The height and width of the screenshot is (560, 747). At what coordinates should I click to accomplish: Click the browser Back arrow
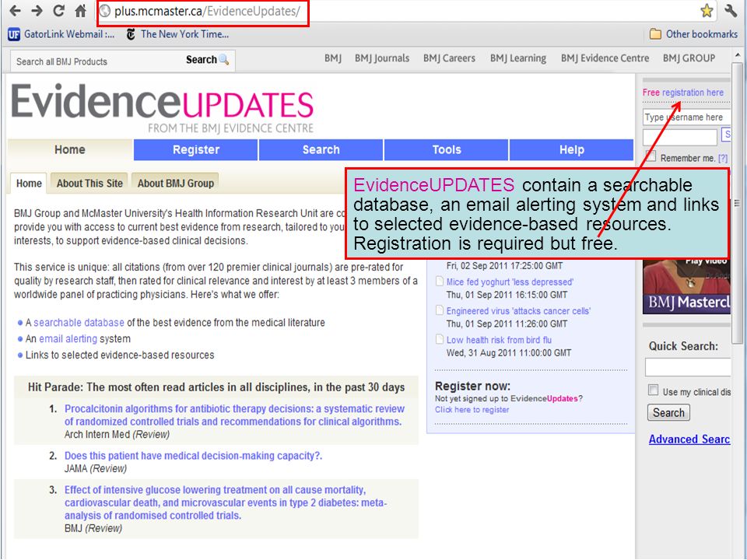pyautogui.click(x=15, y=11)
